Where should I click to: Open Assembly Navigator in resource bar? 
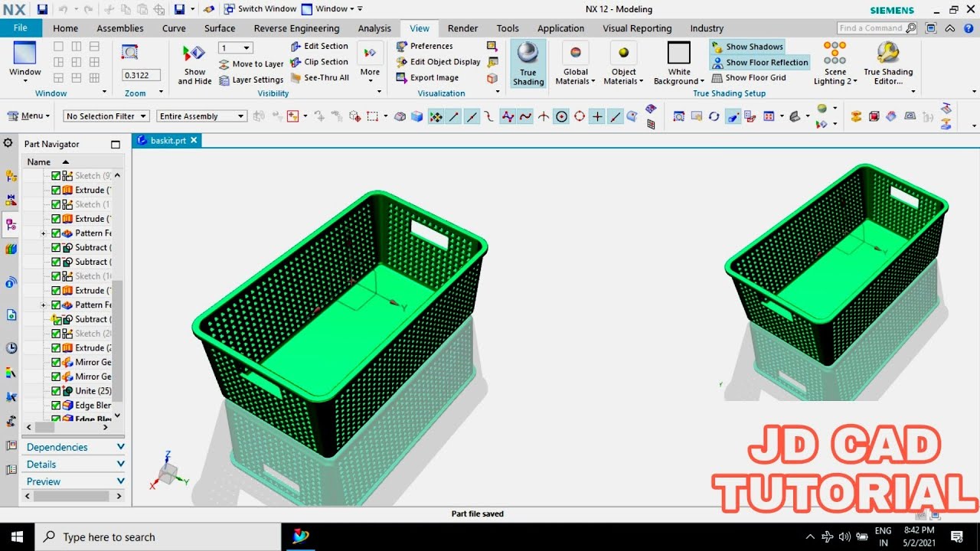(x=11, y=176)
